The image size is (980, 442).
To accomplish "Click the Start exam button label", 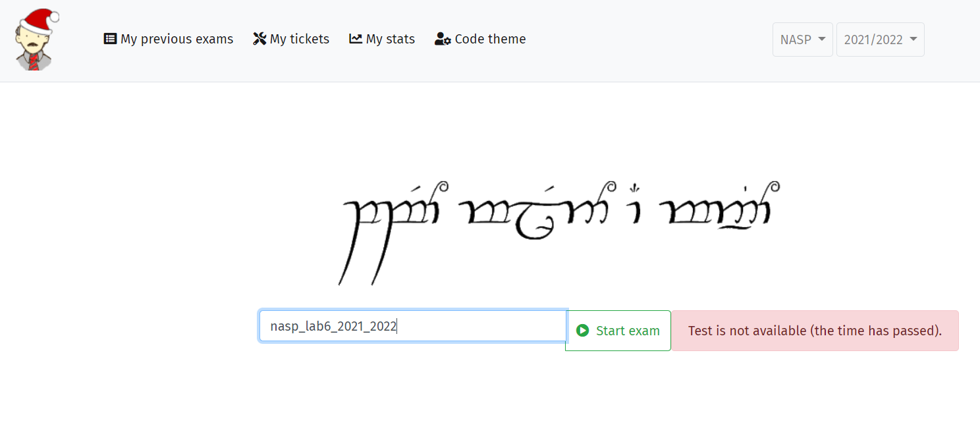I will click(x=628, y=331).
